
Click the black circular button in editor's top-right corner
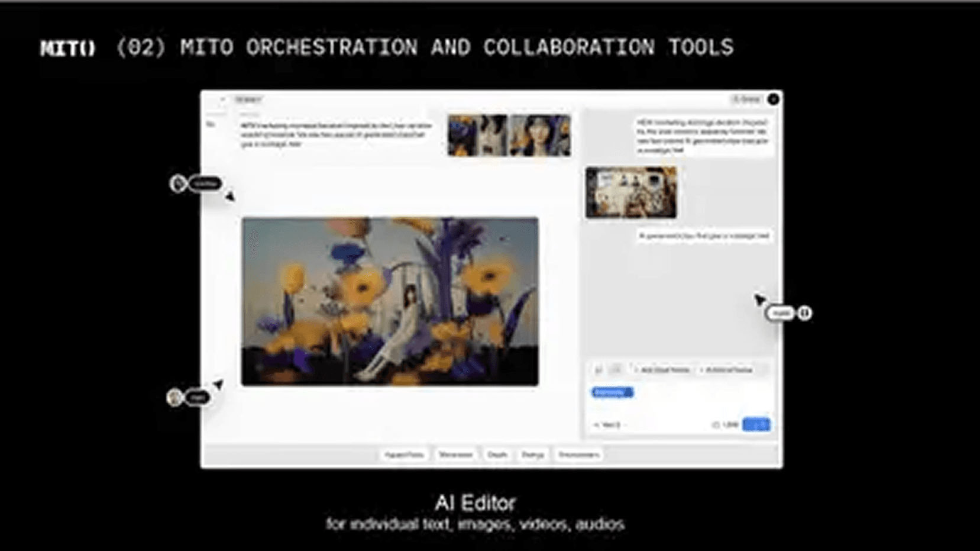(x=773, y=99)
